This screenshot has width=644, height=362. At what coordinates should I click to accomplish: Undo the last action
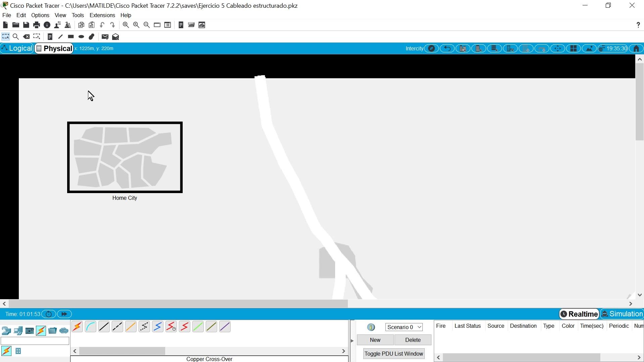coord(102,25)
